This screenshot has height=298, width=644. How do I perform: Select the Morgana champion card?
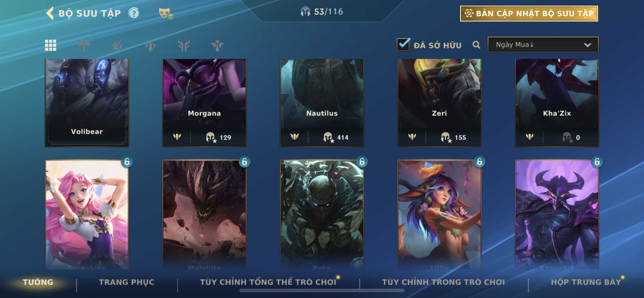tap(204, 103)
